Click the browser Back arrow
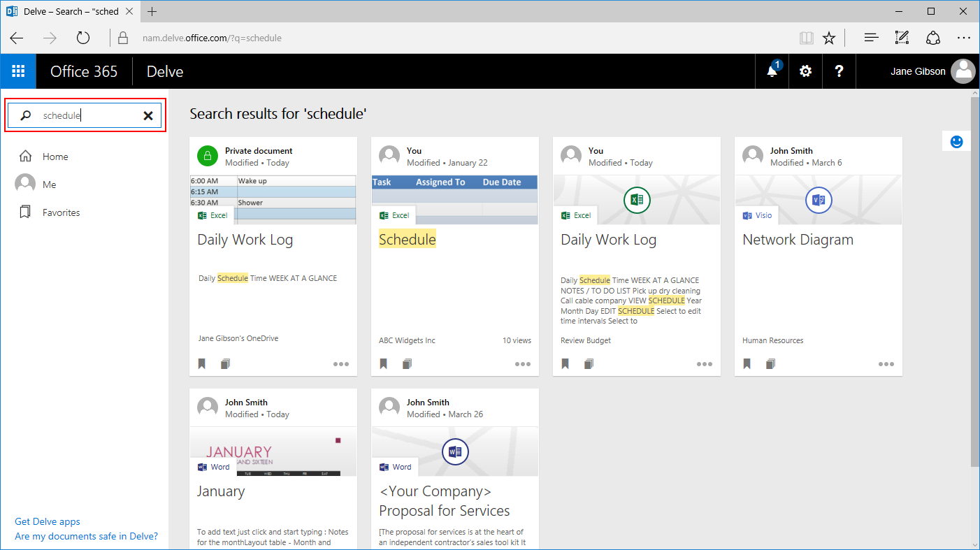The image size is (980, 550). (17, 38)
